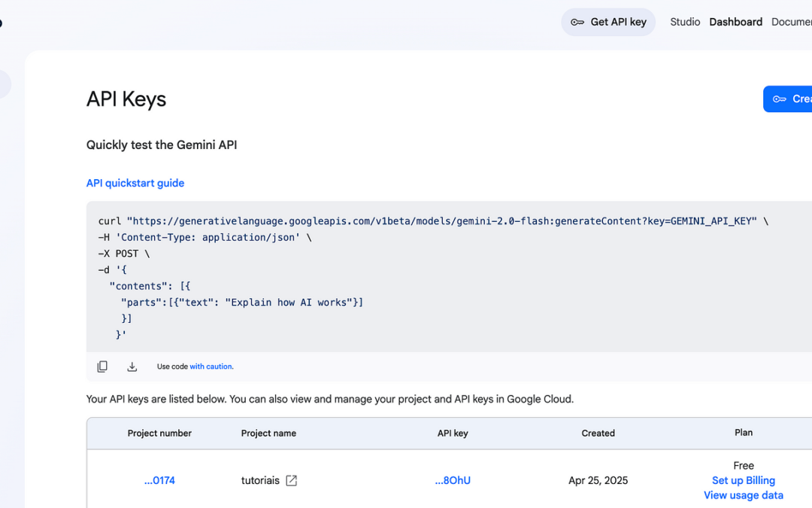Image resolution: width=812 pixels, height=508 pixels.
Task: Open the Documentation tab
Action: tap(791, 22)
